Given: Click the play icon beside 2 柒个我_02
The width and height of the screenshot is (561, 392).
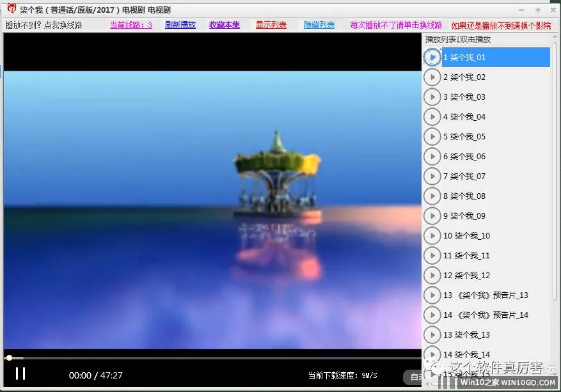Looking at the screenshot, I should (432, 77).
